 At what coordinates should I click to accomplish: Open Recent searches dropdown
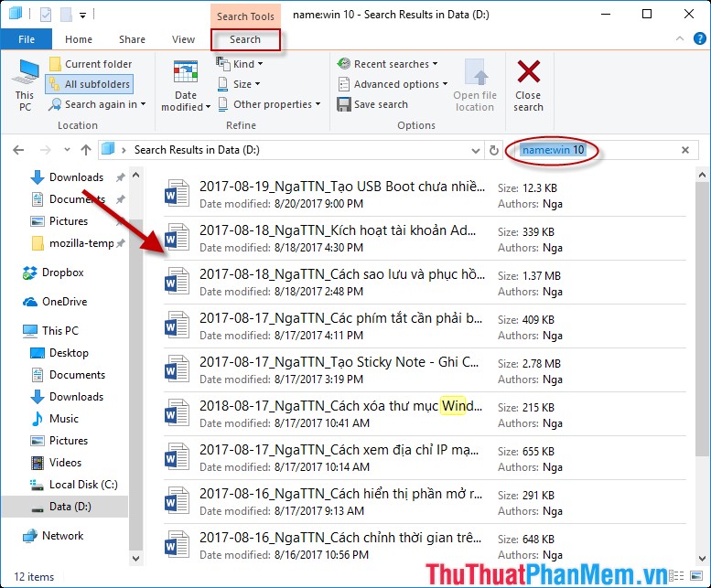[x=387, y=64]
